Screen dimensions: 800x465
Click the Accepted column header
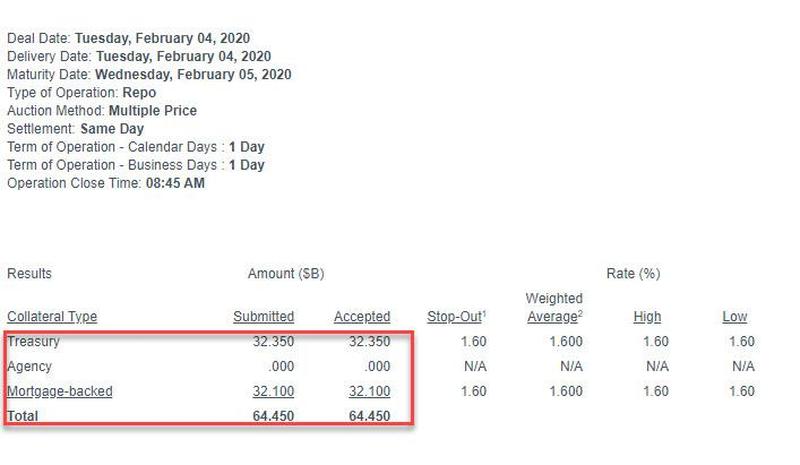coord(362,316)
